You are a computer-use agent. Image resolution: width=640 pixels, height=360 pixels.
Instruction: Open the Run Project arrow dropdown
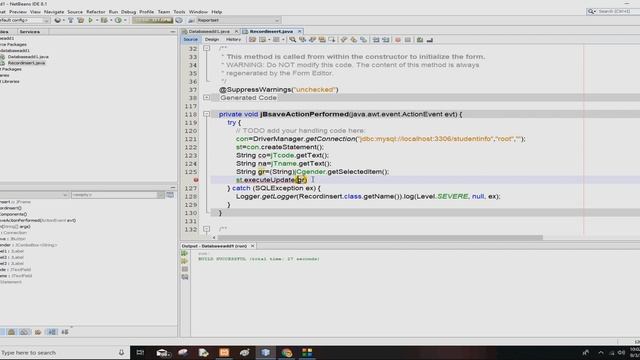97,20
